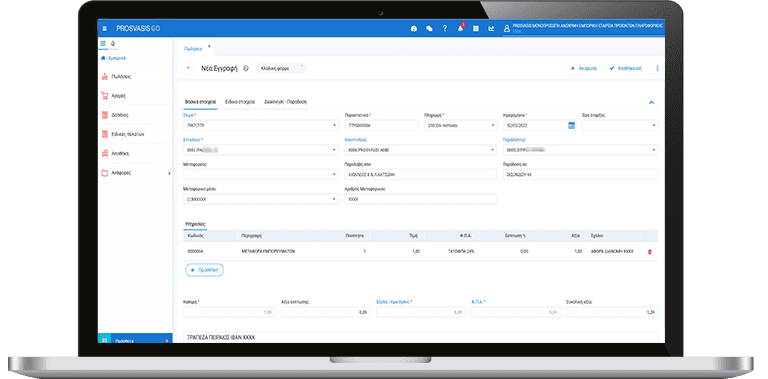Screen dimensions: 768x379
Task: Click the Περιγραφή column header
Action: (251, 236)
